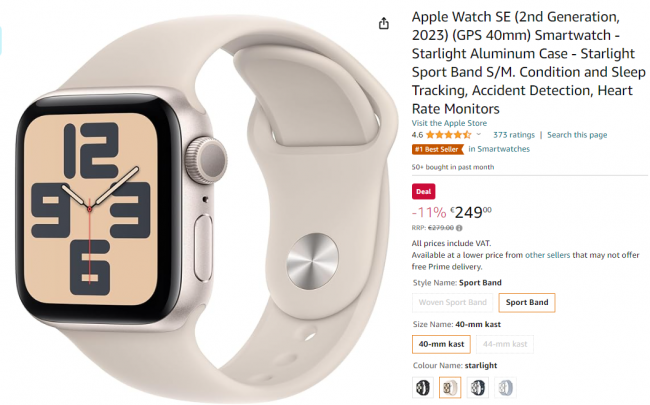
Task: Open the 373 ratings link
Action: [514, 135]
